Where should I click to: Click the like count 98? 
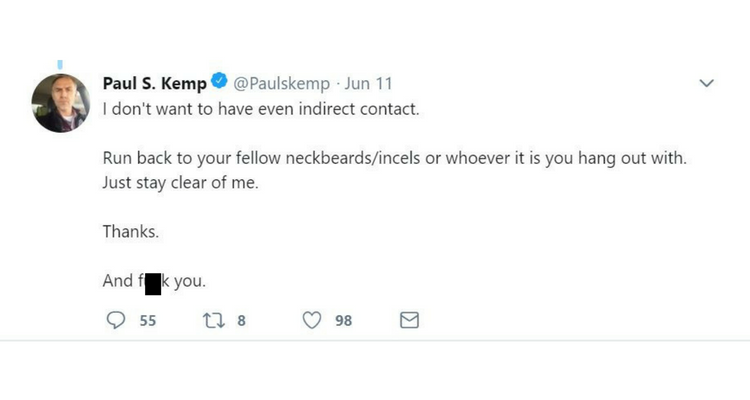click(x=343, y=321)
